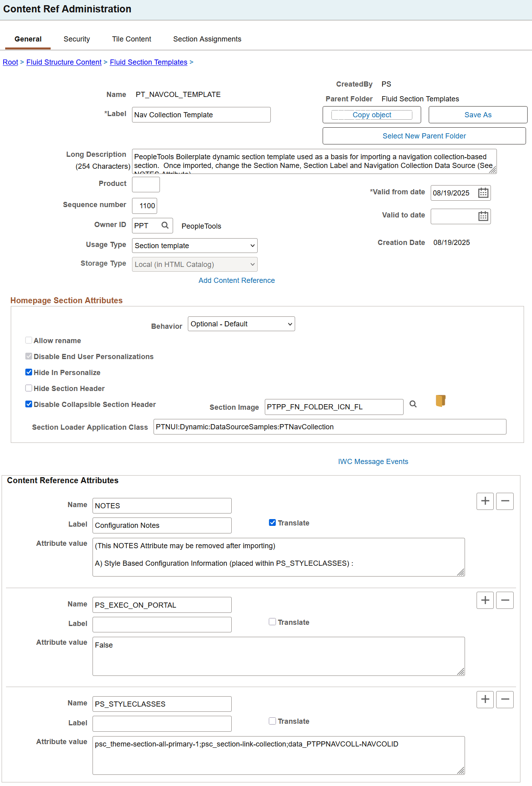
Task: Uncheck Hide In Personalize
Action: point(28,372)
